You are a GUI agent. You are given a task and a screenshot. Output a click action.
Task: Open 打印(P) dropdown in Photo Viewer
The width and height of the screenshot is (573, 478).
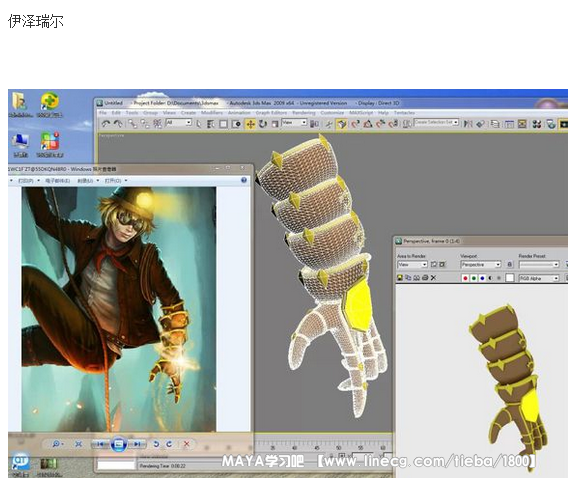click(x=28, y=181)
